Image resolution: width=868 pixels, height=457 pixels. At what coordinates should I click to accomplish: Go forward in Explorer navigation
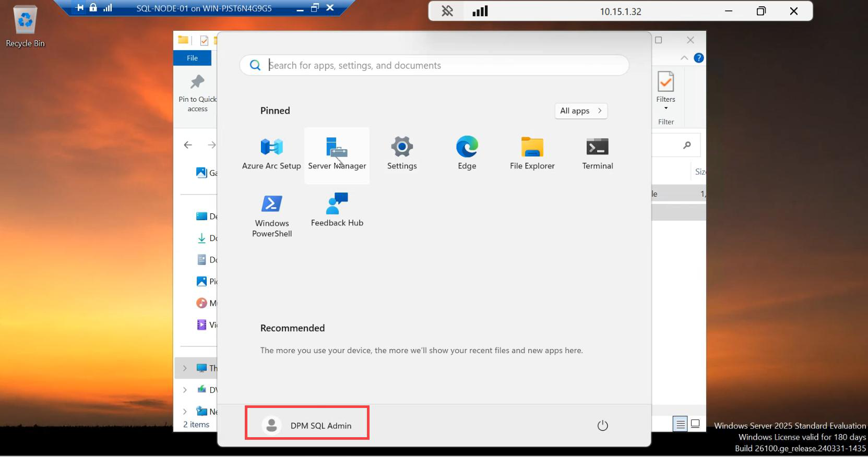[x=211, y=145]
